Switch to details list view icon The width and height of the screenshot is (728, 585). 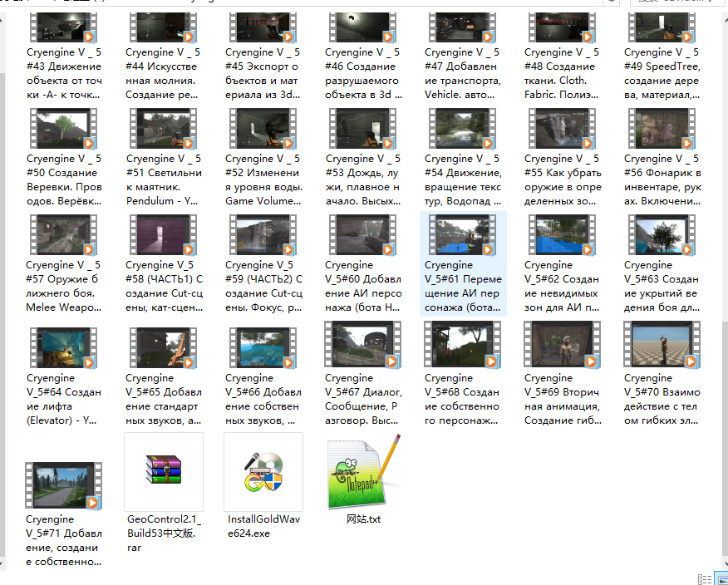705,579
